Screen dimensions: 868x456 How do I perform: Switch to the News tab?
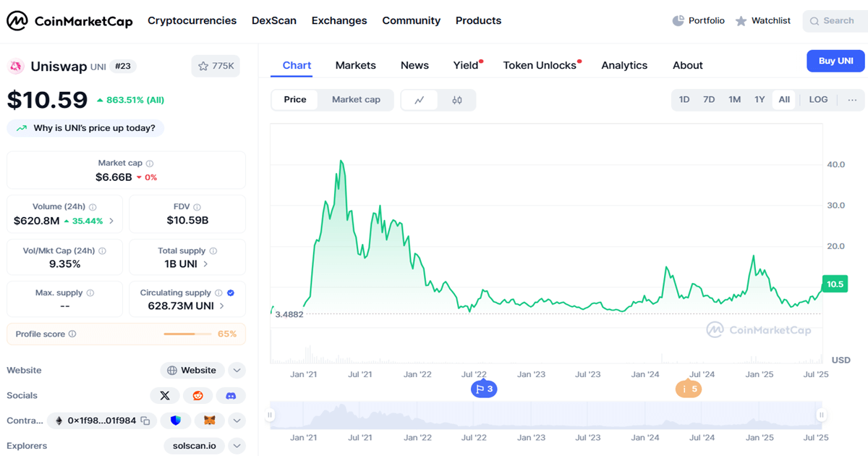414,65
